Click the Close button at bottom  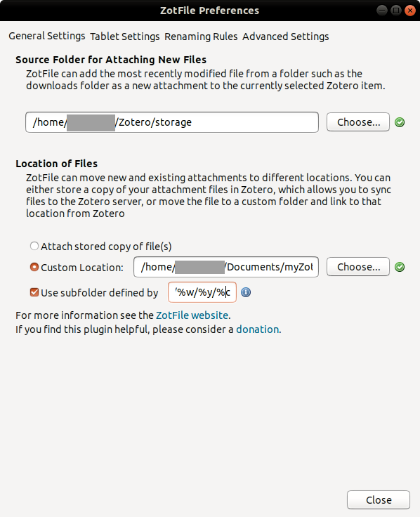[379, 500]
